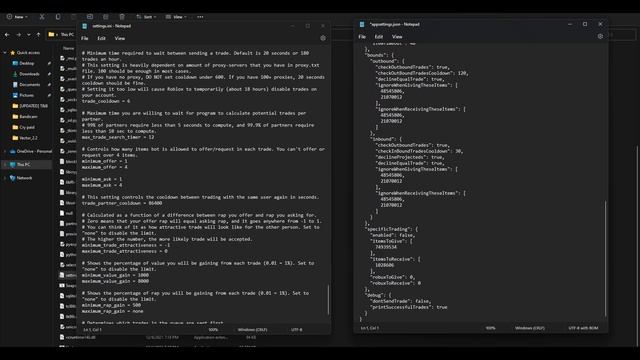
Task: Unpin Documents via its pin icon
Action: click(49, 84)
